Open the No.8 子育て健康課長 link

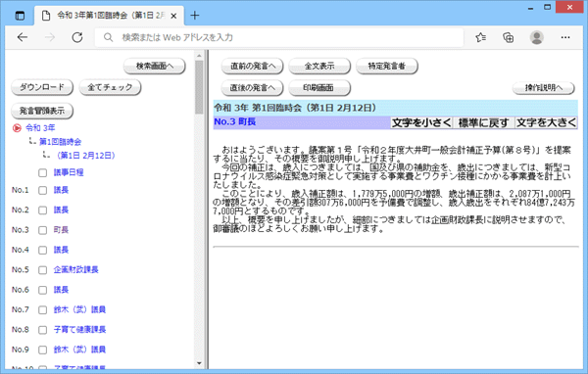click(x=79, y=329)
